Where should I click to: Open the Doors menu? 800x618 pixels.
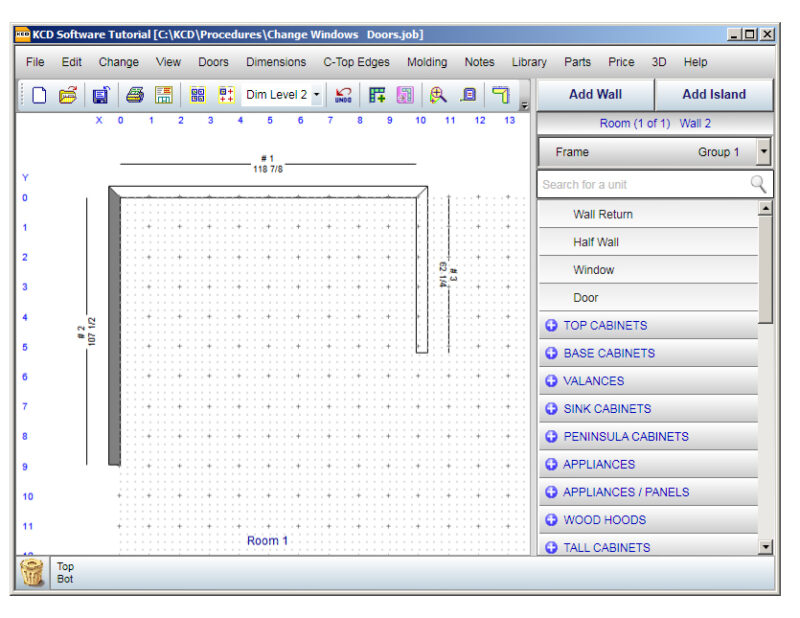(213, 62)
